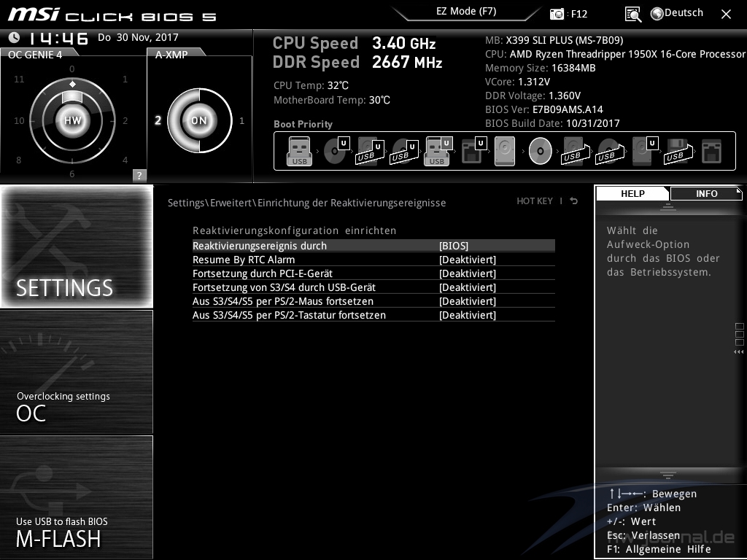The height and width of the screenshot is (560, 747).
Task: Click the back arrow beside HOT KEY
Action: coord(574,201)
